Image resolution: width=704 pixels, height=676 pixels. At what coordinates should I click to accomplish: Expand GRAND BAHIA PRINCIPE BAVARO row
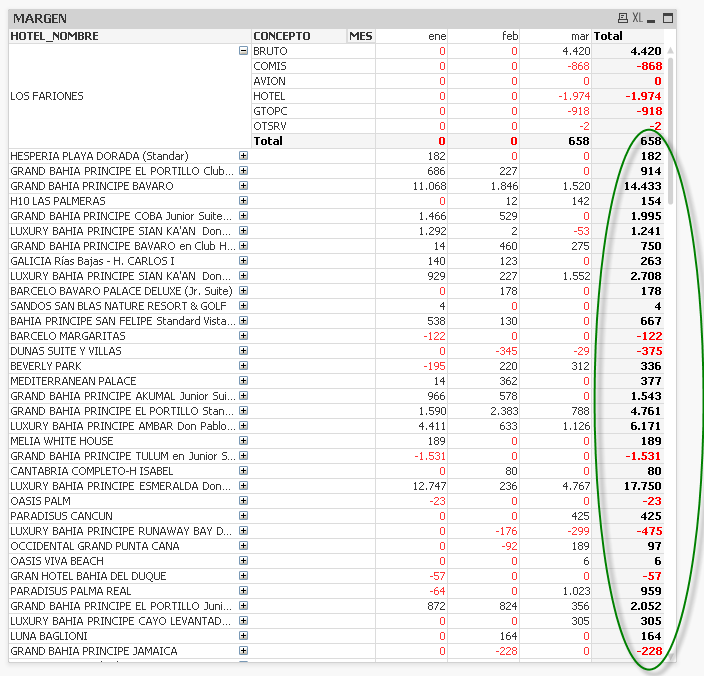(243, 186)
